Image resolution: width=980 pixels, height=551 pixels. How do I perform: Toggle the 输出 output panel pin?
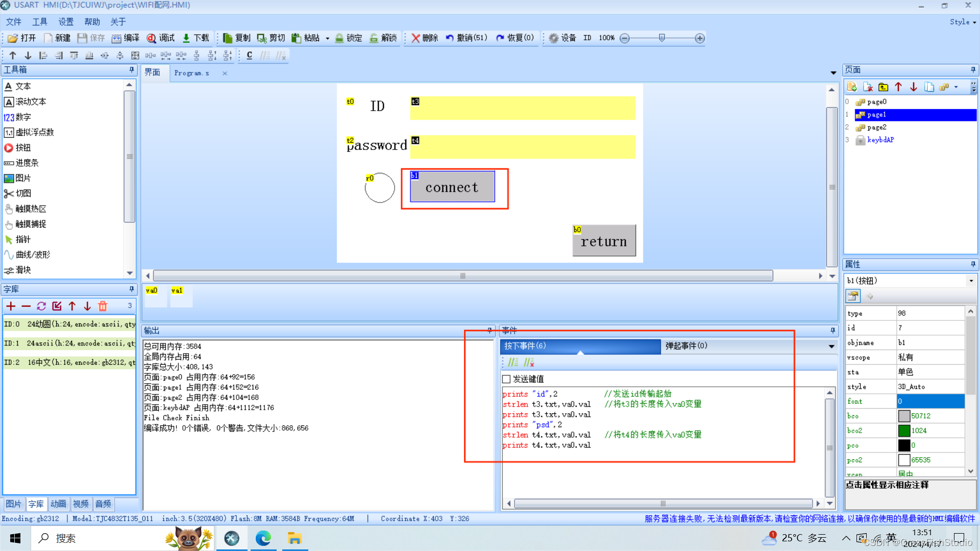[489, 331]
